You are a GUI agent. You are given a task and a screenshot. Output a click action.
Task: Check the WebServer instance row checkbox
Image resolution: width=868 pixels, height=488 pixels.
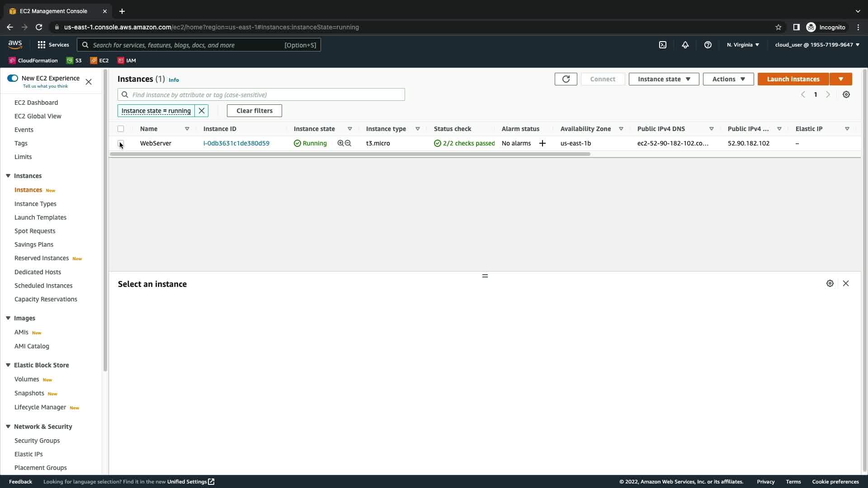click(x=121, y=143)
